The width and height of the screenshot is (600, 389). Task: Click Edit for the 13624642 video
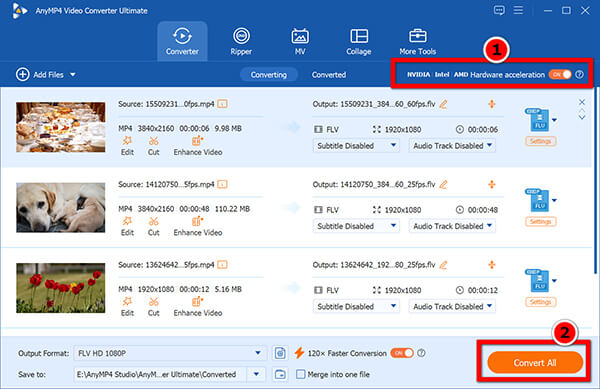[127, 307]
